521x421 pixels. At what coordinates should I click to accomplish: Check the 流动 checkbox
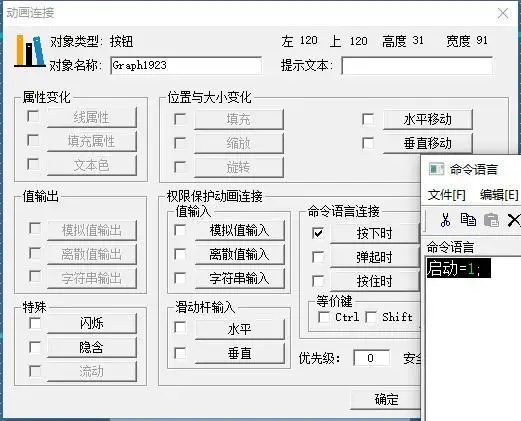35,371
